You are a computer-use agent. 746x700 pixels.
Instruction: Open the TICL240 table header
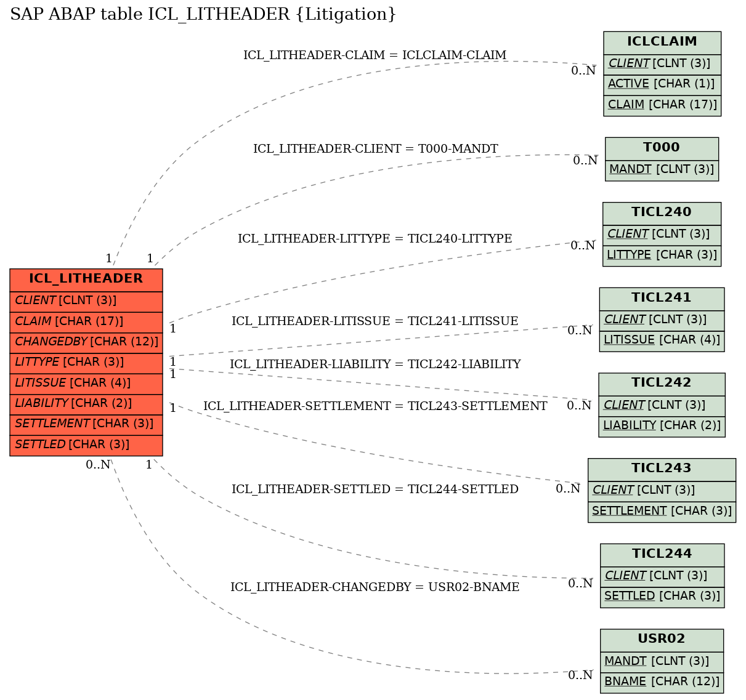pyautogui.click(x=662, y=213)
